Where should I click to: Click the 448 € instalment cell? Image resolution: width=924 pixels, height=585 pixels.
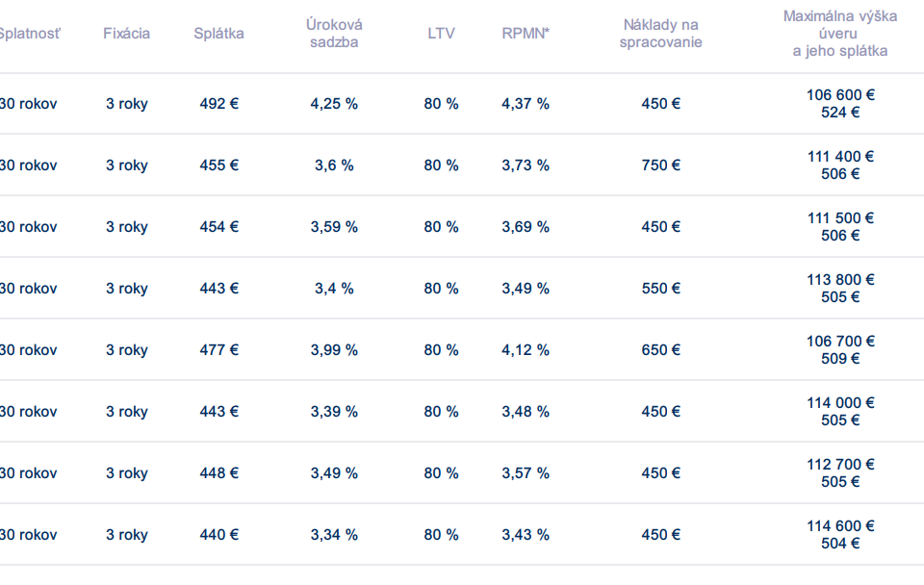pyautogui.click(x=218, y=473)
